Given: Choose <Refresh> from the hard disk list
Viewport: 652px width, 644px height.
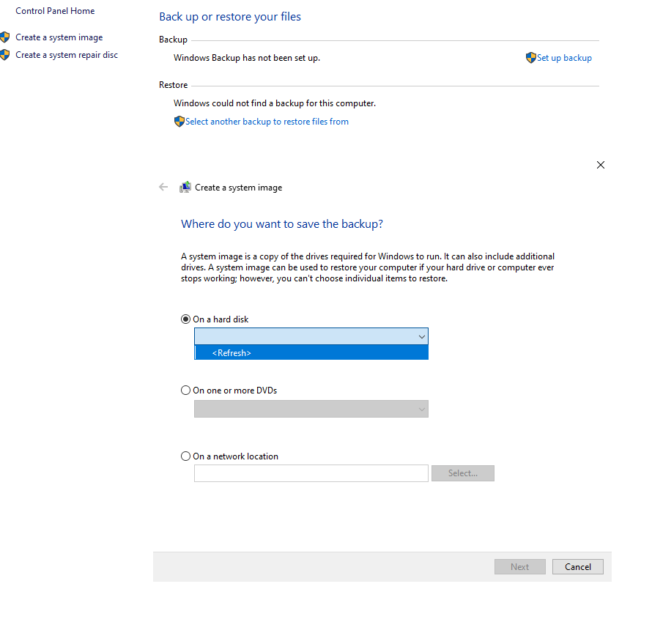Looking at the screenshot, I should (x=311, y=352).
